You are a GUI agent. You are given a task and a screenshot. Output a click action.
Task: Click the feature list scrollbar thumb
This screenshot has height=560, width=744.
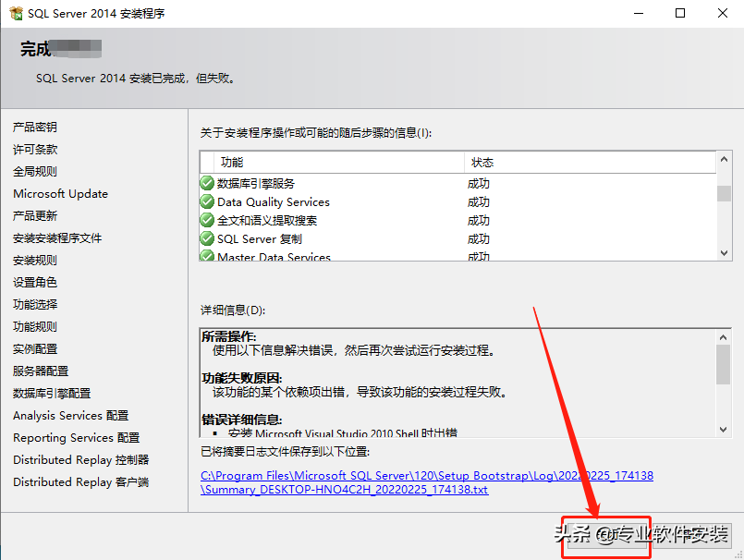(724, 193)
